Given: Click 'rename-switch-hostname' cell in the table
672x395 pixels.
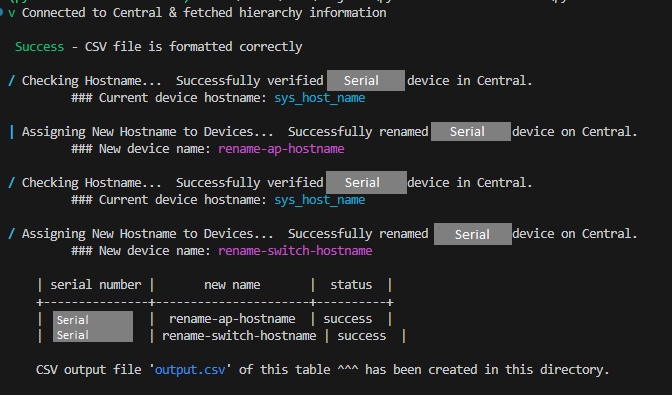Looking at the screenshot, I should click(x=239, y=336).
